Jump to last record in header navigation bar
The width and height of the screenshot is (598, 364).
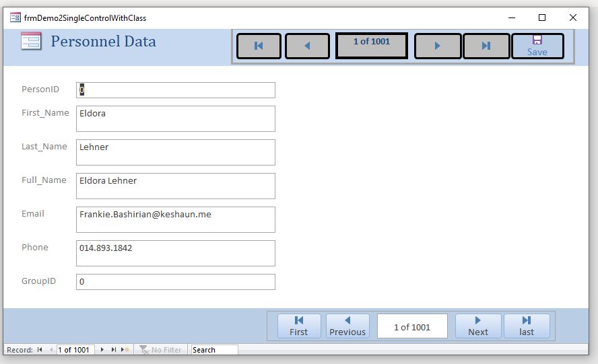(486, 46)
